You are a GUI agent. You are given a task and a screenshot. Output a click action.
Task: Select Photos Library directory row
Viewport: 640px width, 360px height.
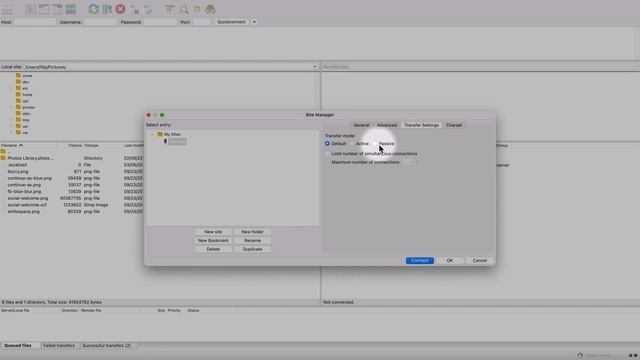click(x=71, y=158)
